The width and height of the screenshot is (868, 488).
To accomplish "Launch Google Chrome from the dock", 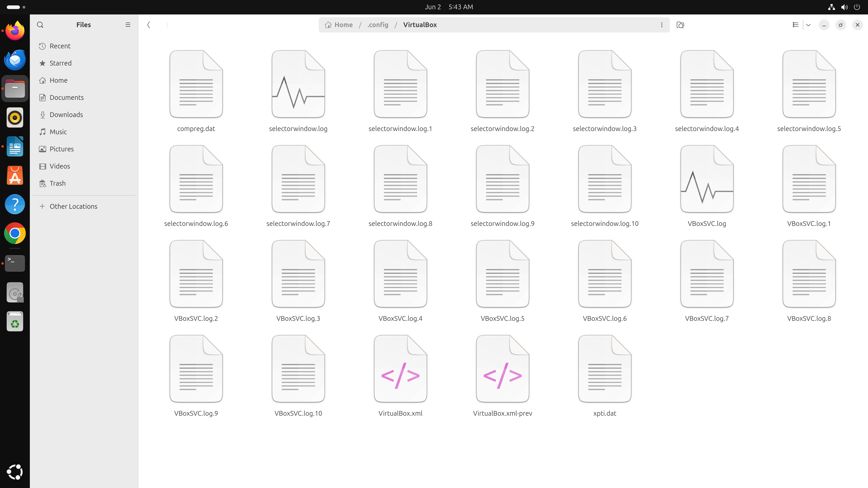I will tap(15, 233).
